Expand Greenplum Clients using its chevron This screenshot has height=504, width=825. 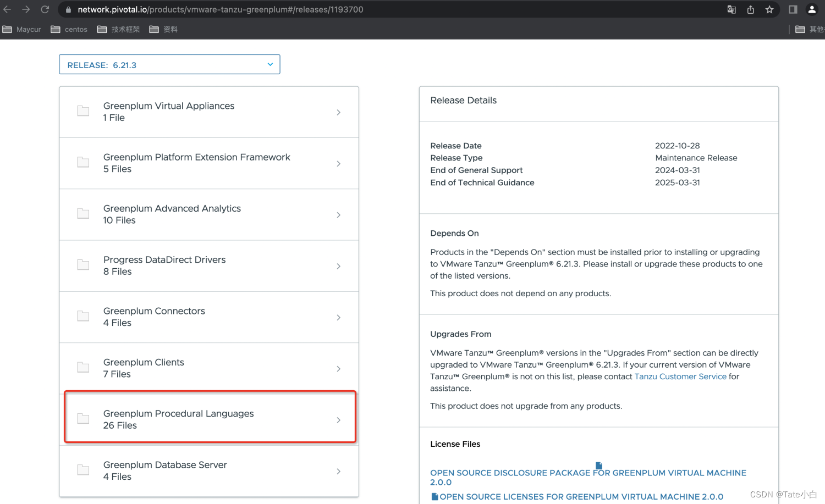338,369
